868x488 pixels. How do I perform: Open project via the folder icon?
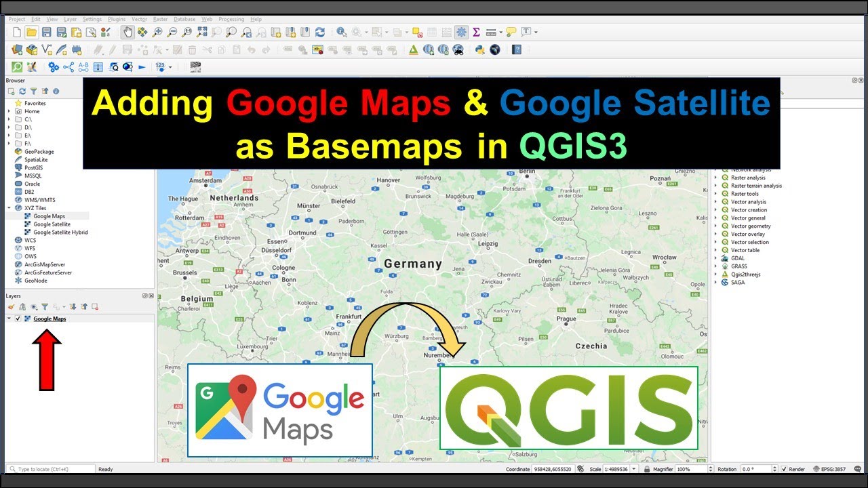tap(31, 32)
